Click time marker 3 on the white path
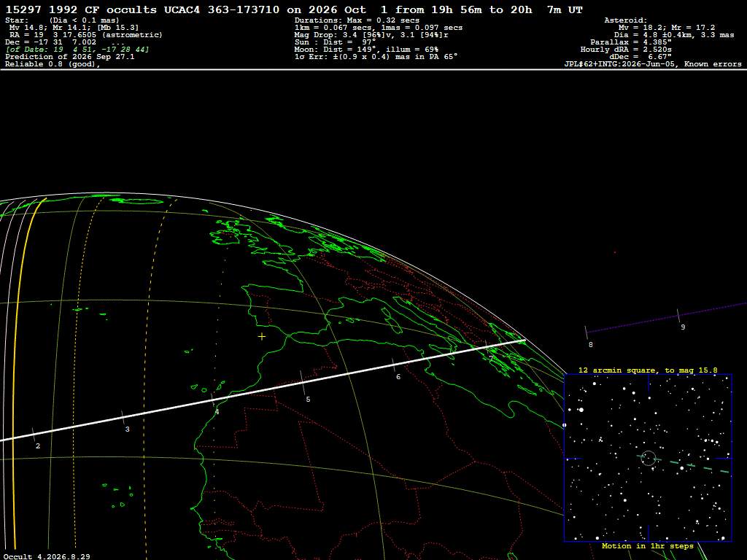This screenshot has height=560, width=747. [x=127, y=429]
